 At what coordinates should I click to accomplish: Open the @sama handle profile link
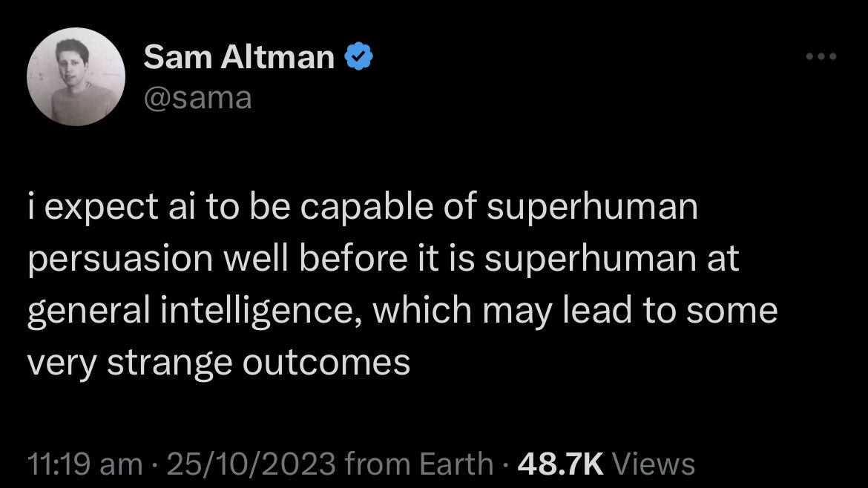tap(197, 98)
